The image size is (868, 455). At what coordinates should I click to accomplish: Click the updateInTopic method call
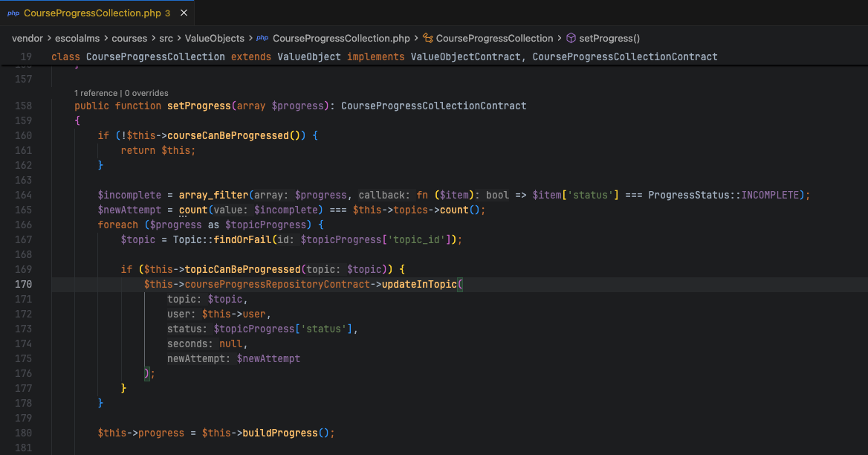[420, 284]
